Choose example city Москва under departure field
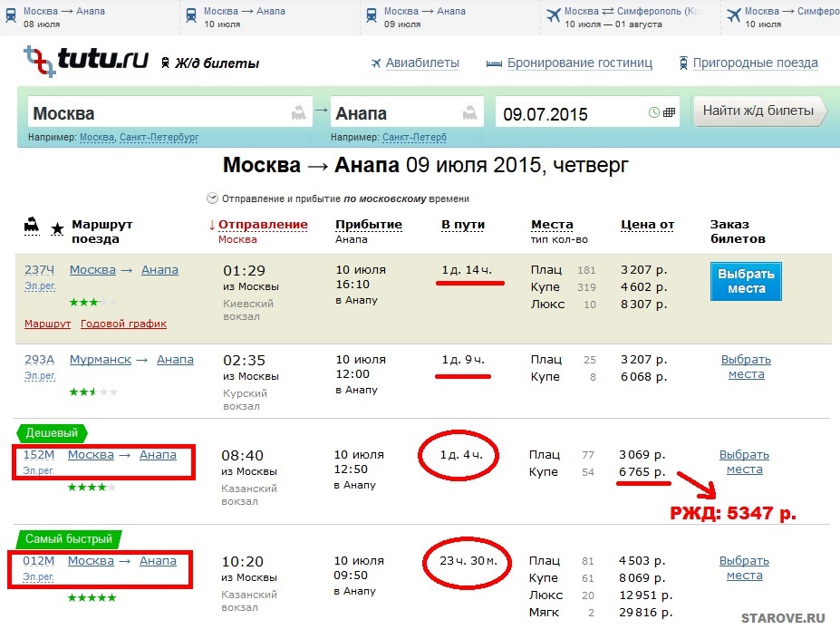 pyautogui.click(x=97, y=138)
